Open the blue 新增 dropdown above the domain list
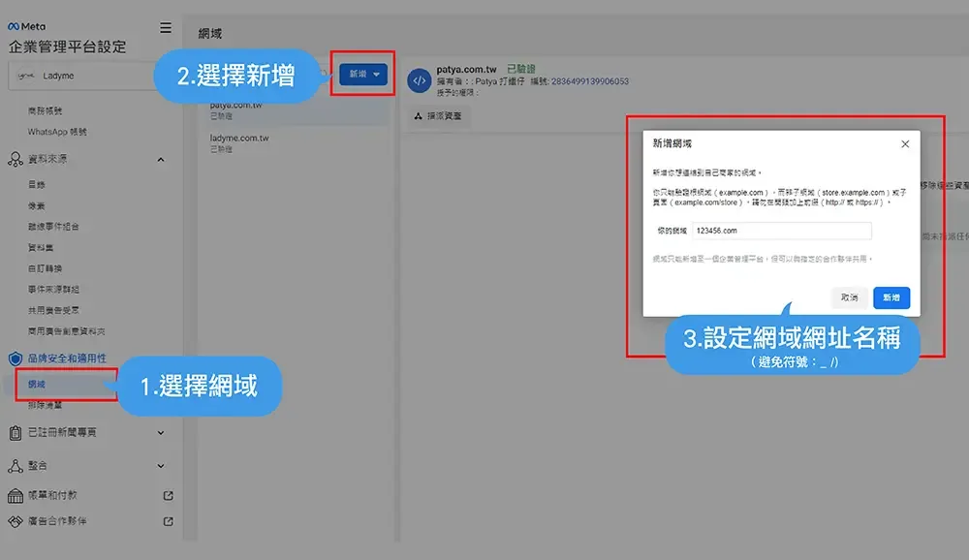The height and width of the screenshot is (560, 969). click(363, 75)
